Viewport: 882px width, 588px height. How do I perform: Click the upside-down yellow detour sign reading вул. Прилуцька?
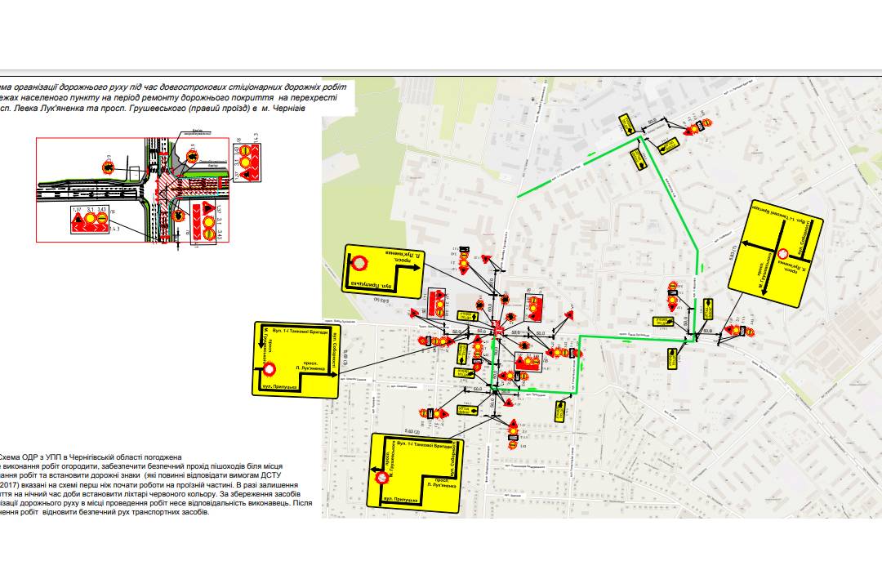tap(384, 271)
